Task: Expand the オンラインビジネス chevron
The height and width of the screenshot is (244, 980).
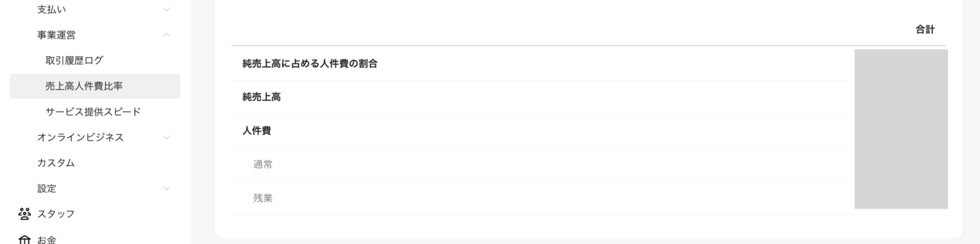Action: 167,137
